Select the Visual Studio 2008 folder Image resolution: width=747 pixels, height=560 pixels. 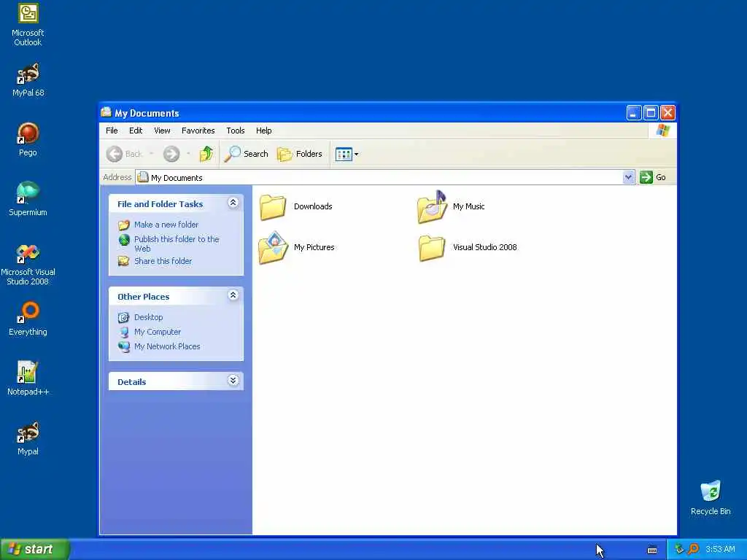click(x=468, y=248)
